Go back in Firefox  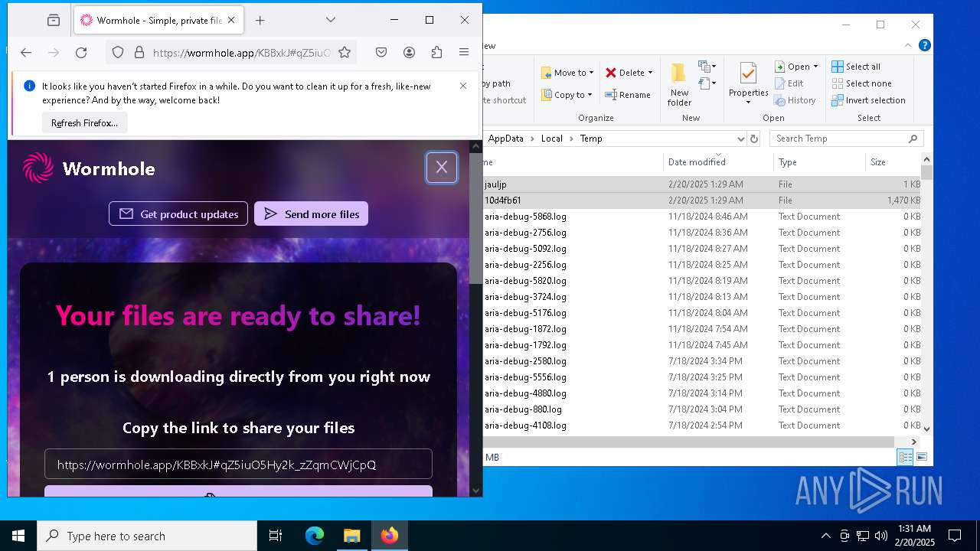point(26,52)
